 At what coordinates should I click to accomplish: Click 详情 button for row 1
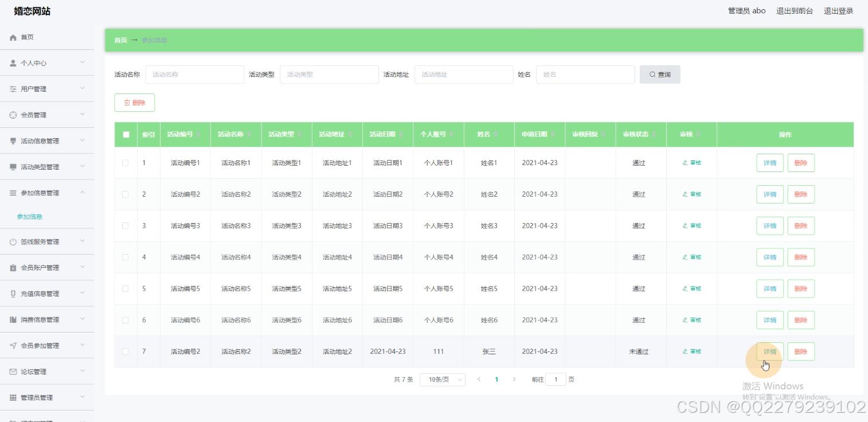click(x=770, y=163)
